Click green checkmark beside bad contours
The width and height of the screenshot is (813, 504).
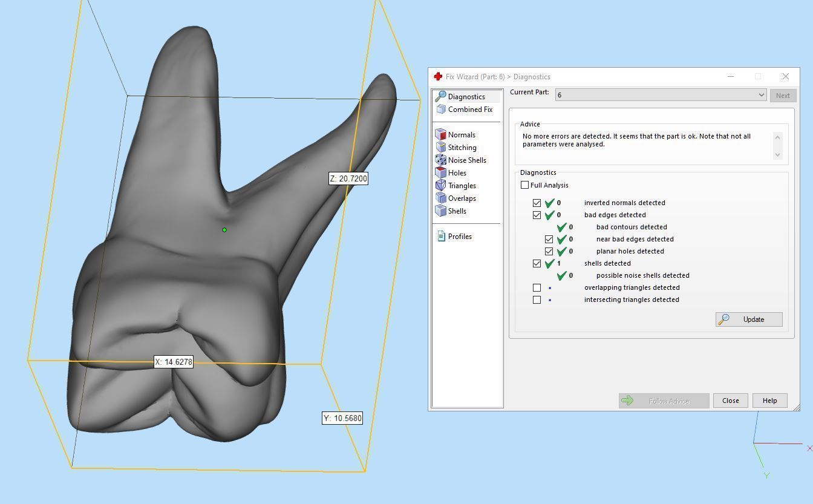[x=562, y=227]
